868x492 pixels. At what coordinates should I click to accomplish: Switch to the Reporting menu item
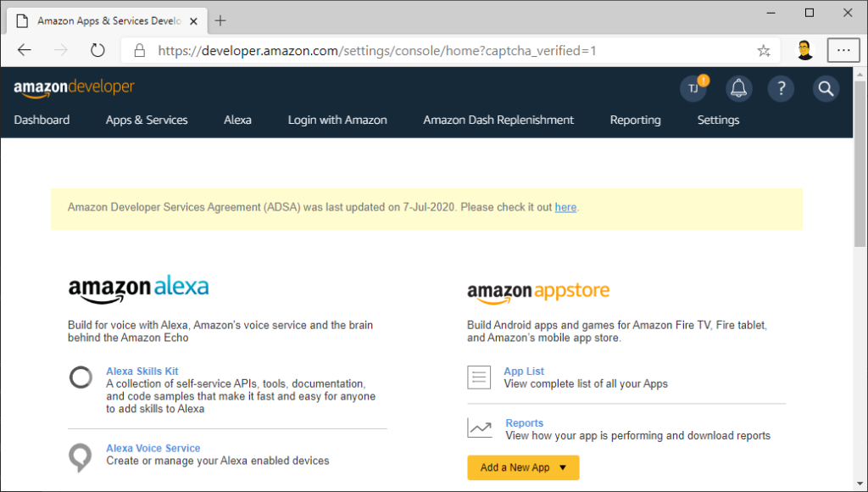coord(635,120)
